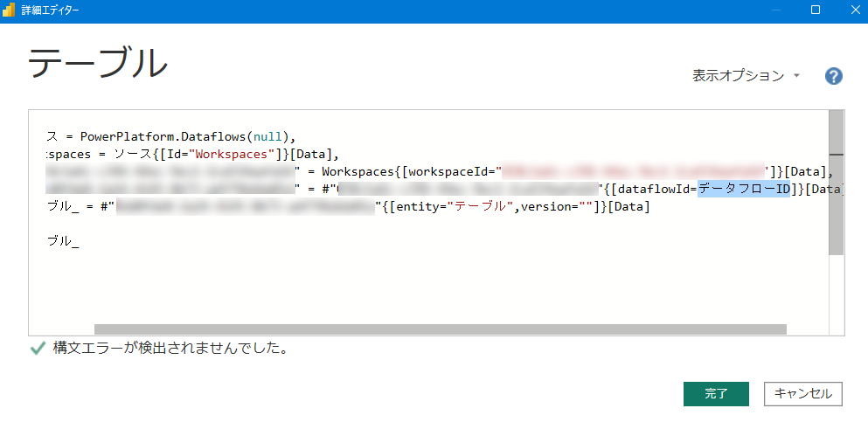Click the "テーブル" entity string in code
The image size is (868, 429).
click(x=481, y=207)
